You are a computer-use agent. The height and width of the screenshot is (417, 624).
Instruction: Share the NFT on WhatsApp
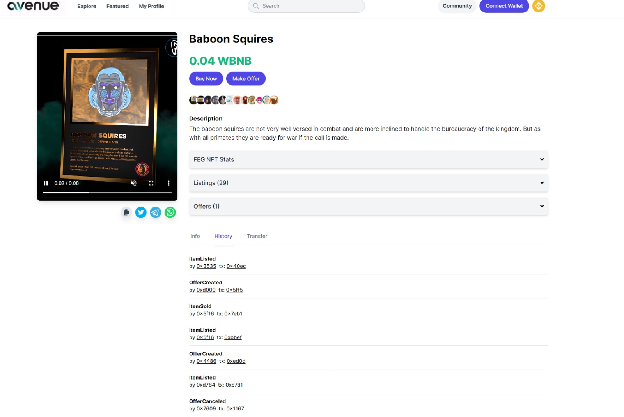170,212
